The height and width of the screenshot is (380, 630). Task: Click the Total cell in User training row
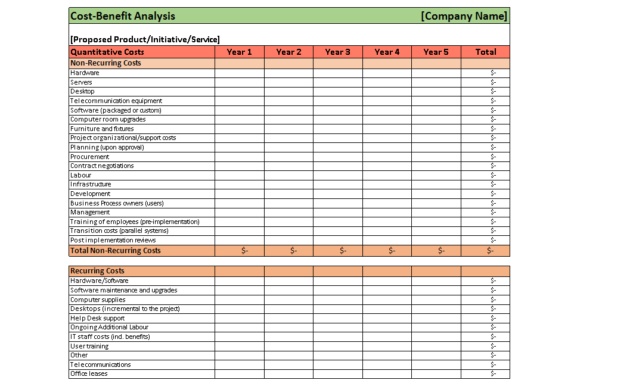pyautogui.click(x=486, y=346)
